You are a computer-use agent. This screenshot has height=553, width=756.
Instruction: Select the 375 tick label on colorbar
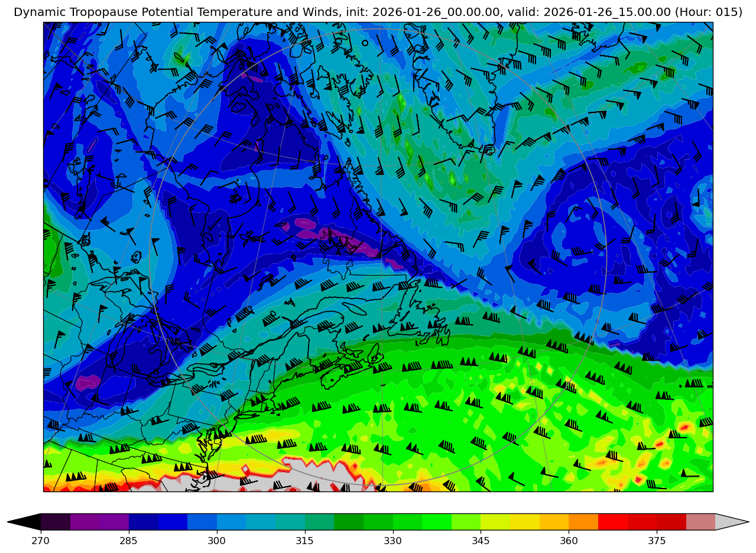[x=657, y=541]
